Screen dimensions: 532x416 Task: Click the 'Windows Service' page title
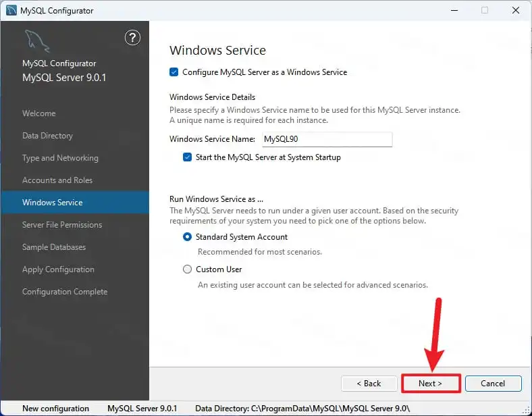(x=218, y=50)
